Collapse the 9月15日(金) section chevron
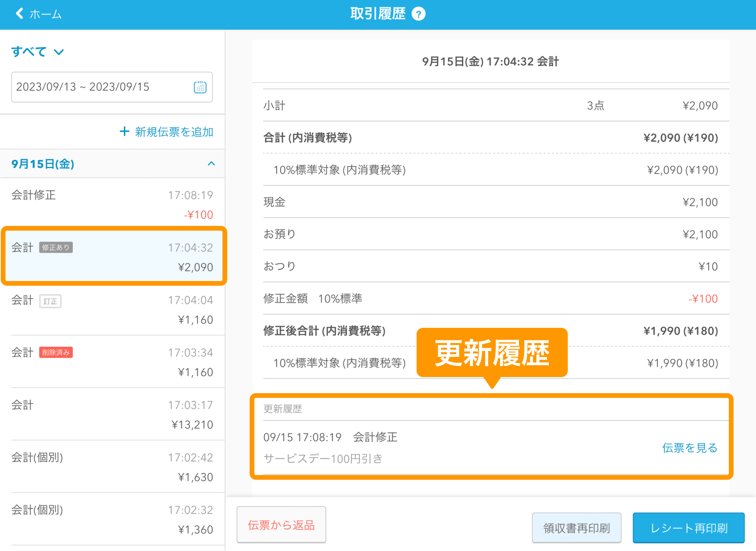This screenshot has width=756, height=551. tap(211, 164)
